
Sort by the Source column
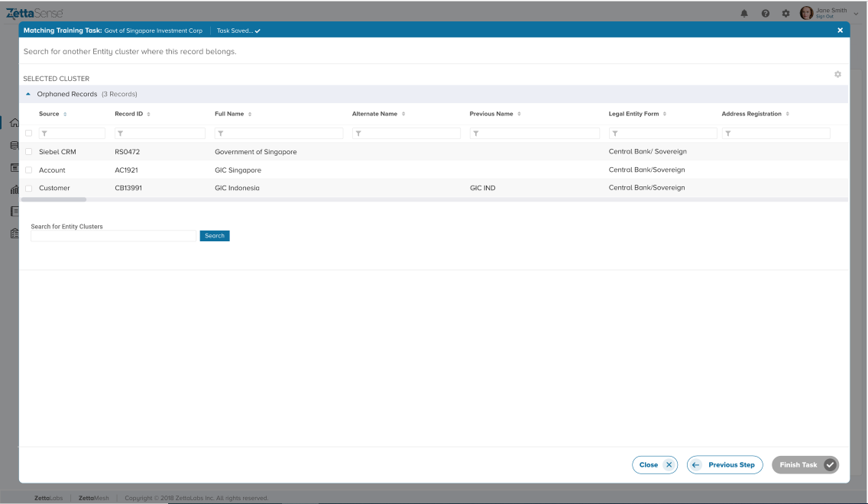click(65, 114)
